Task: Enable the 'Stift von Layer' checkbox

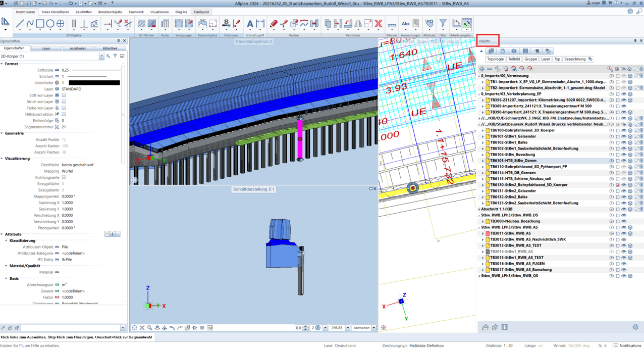Action: [64, 95]
